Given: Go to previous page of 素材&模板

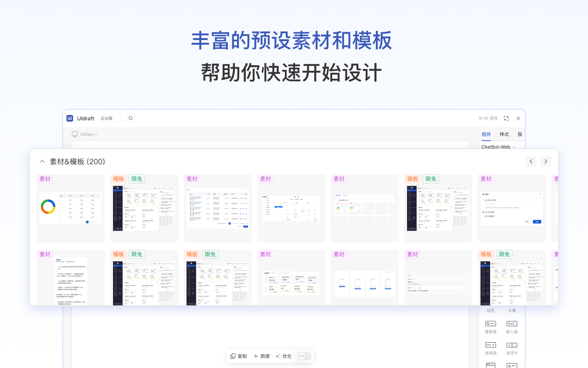Looking at the screenshot, I should coord(531,161).
